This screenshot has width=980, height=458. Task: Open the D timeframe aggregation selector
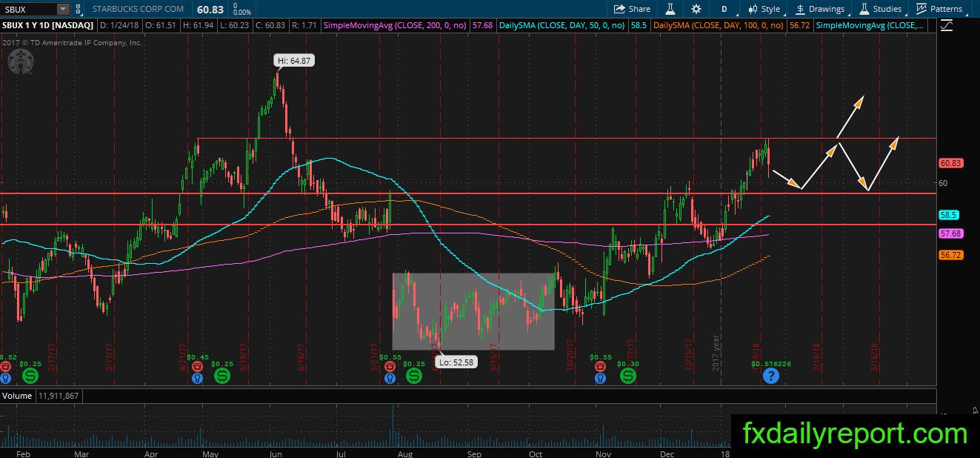click(724, 9)
